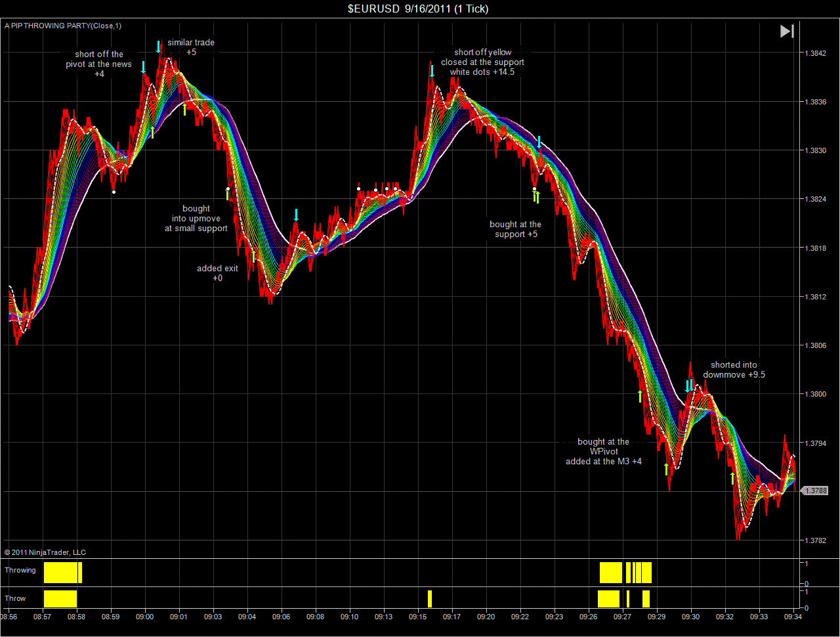Click the 'bought at the WPivot added at the M3 +4' note

tap(604, 452)
